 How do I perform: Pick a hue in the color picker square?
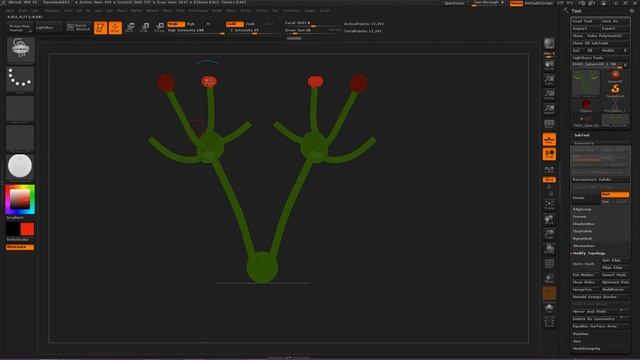pos(20,200)
